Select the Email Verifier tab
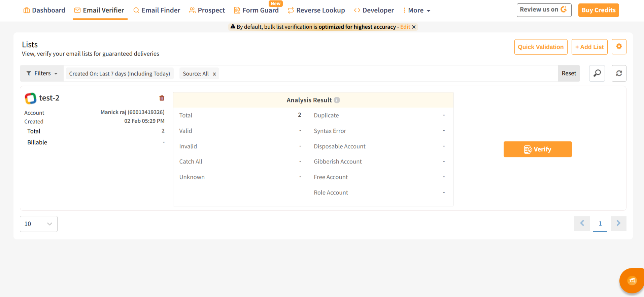Image resolution: width=644 pixels, height=297 pixels. pos(99,10)
